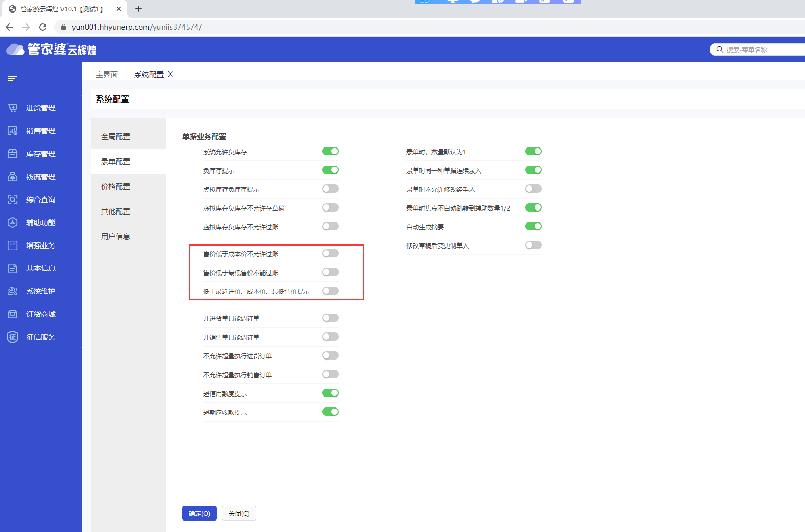Enable 虚拟库存负库存不允许存草稿 switch
The image size is (805, 532).
pos(330,207)
